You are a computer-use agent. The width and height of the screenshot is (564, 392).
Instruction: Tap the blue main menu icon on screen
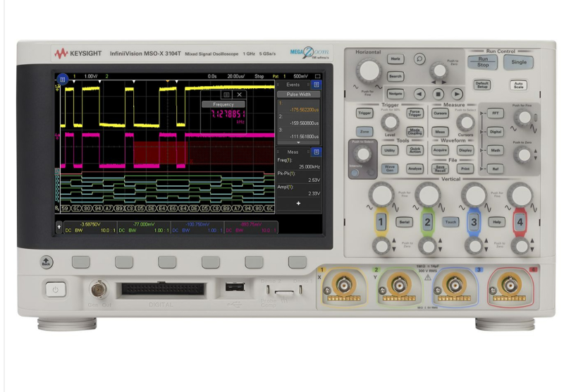[62, 79]
